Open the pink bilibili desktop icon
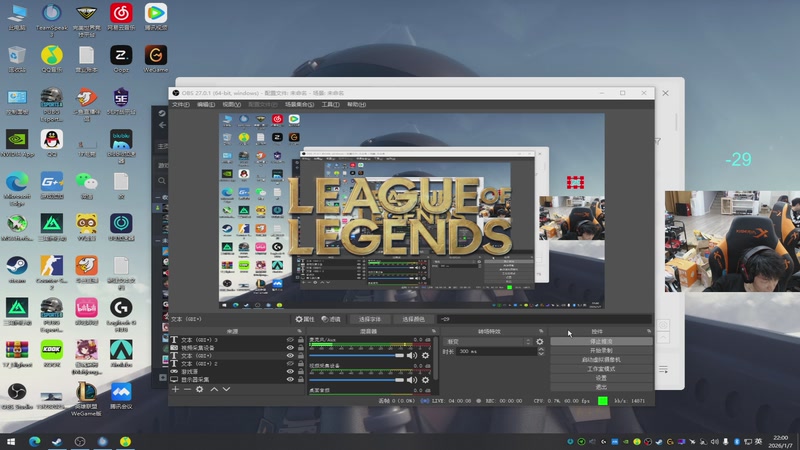Image resolution: width=800 pixels, height=450 pixels. click(86, 312)
